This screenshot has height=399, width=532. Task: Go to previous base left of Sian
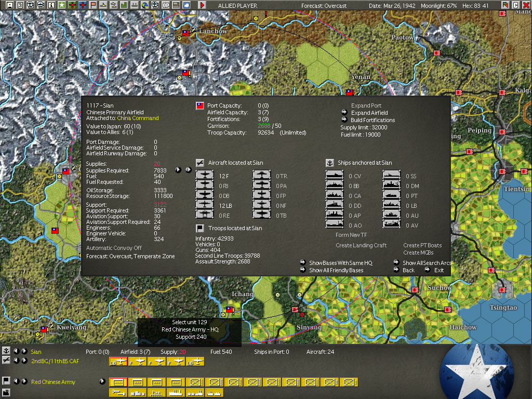pos(16,351)
